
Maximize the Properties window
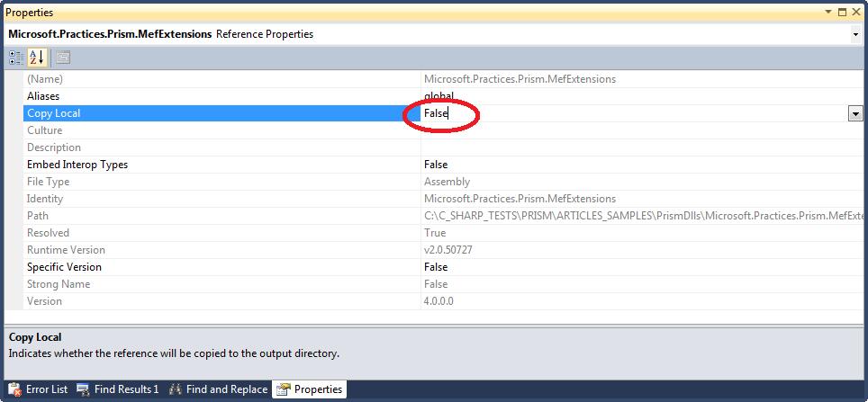click(843, 12)
